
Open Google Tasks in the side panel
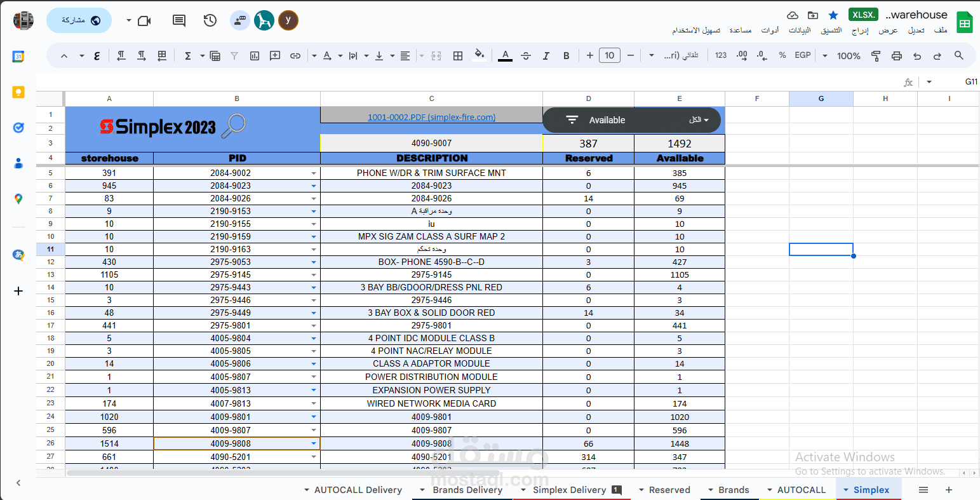tap(18, 128)
